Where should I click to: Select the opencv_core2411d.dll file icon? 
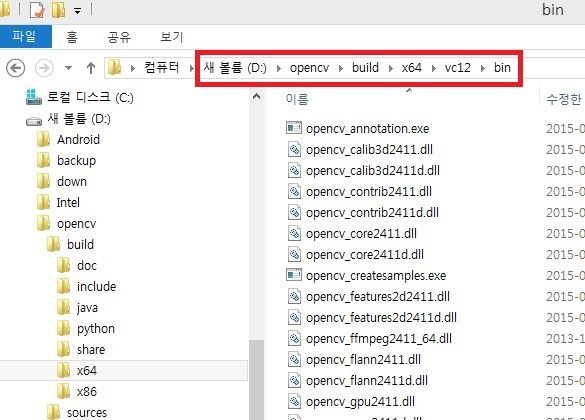coord(294,254)
